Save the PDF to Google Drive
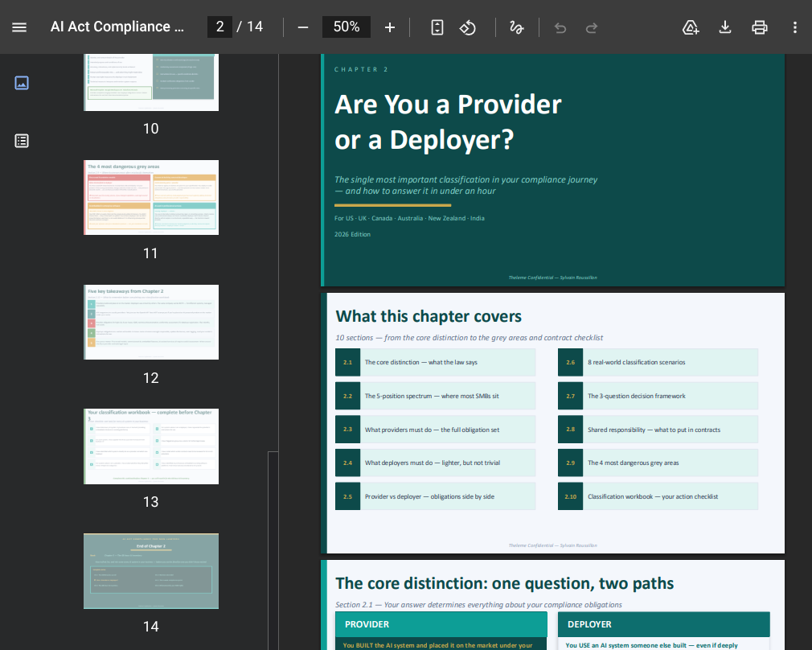 coord(691,27)
